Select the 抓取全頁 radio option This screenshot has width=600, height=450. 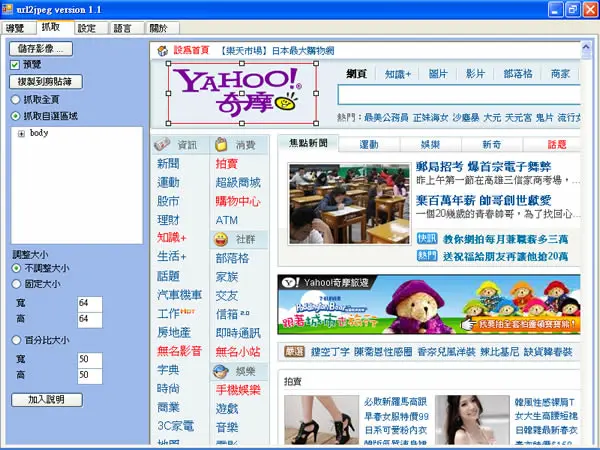(15, 100)
